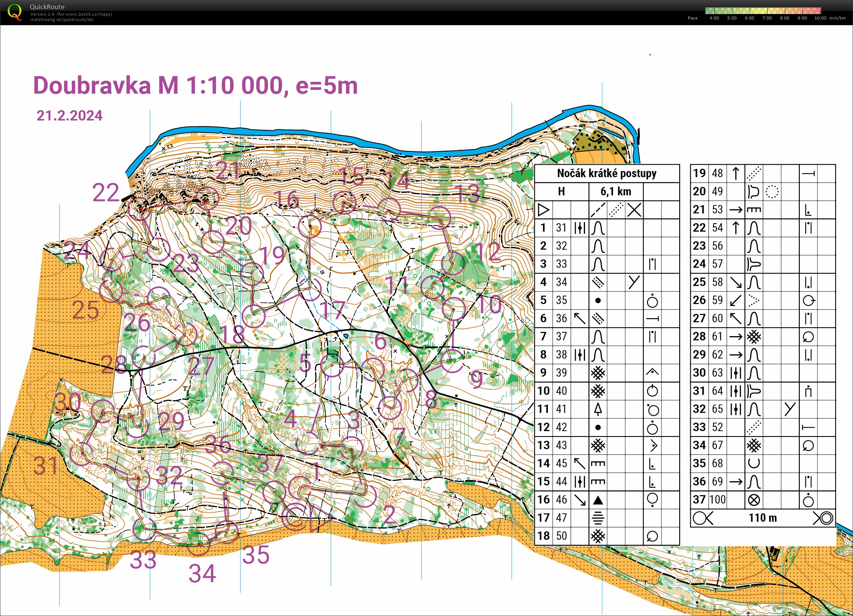Click the black dot symbol in row 5

pos(598,301)
